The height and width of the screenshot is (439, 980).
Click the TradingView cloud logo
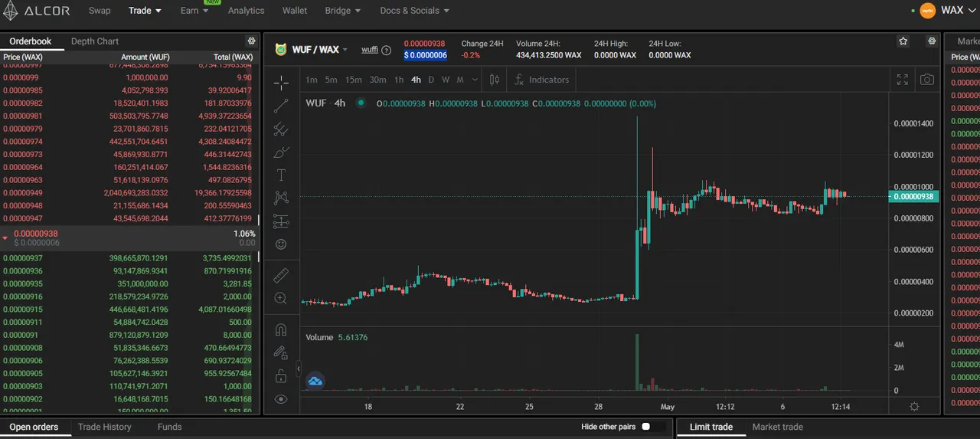(x=315, y=380)
